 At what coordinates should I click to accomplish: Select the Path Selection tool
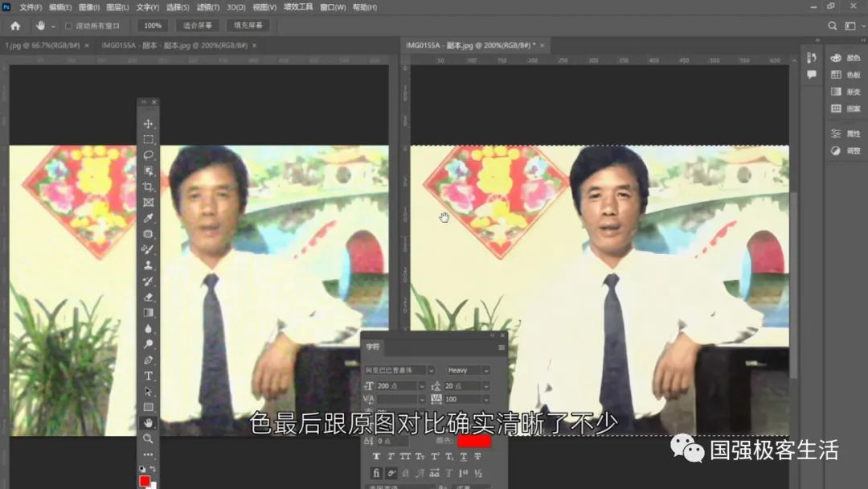148,392
